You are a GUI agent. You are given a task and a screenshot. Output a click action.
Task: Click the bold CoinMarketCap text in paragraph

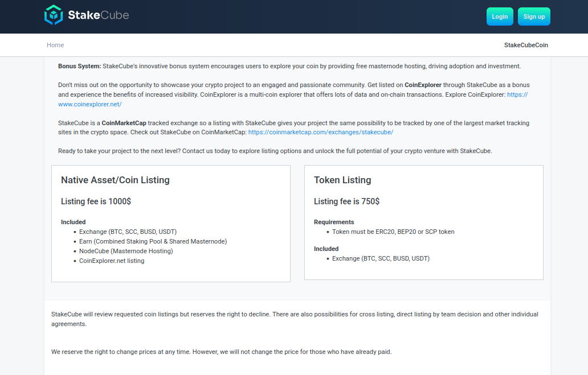point(124,123)
